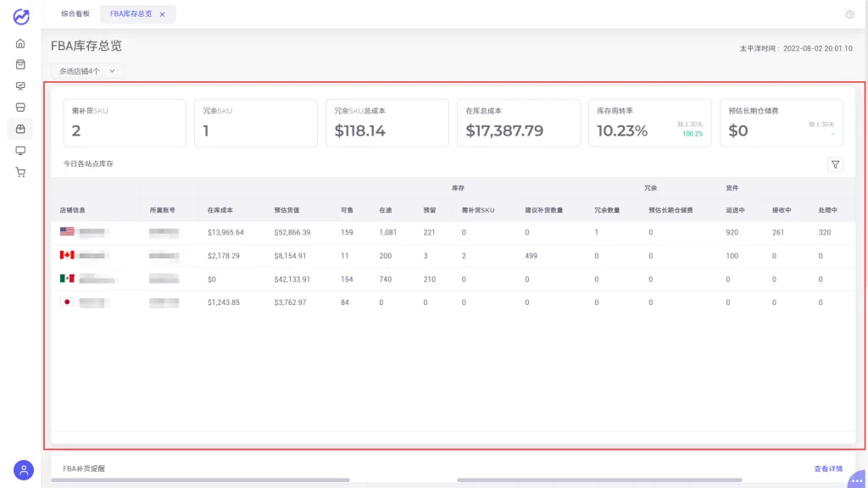Click the US flag store row
This screenshot has width=868, height=488.
[453, 232]
